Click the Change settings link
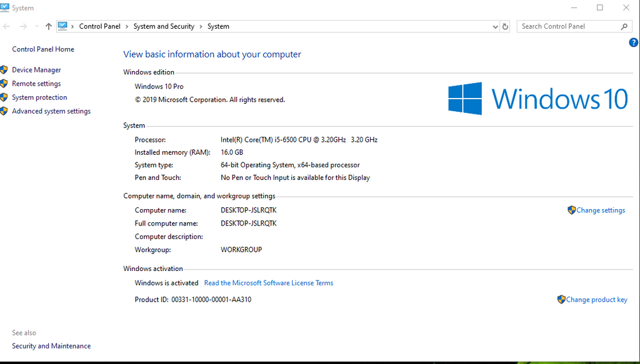640x364 pixels. click(600, 210)
